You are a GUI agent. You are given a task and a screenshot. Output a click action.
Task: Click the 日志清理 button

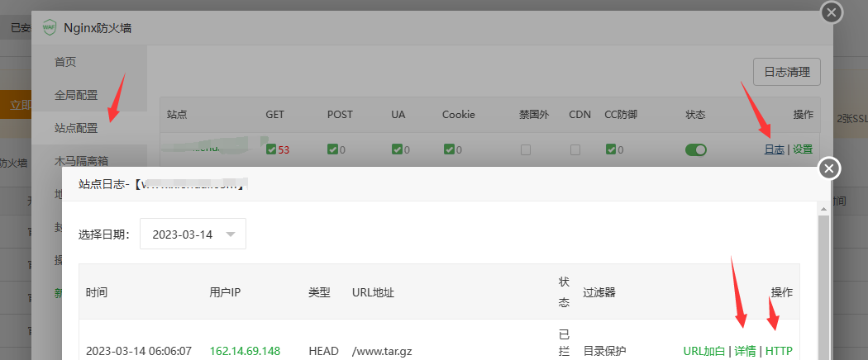(x=787, y=72)
